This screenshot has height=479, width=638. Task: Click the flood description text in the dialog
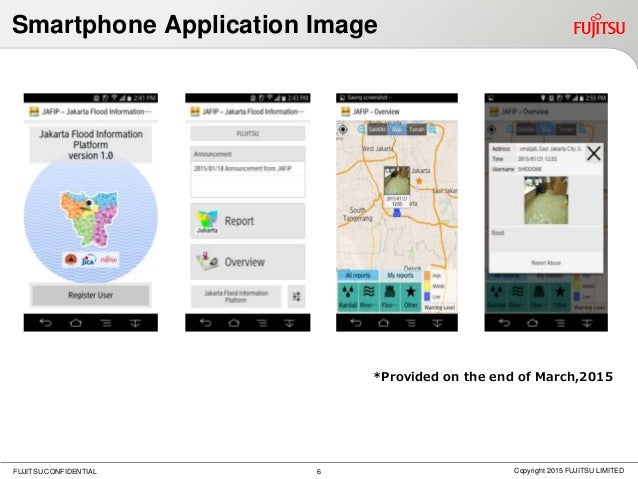[498, 233]
